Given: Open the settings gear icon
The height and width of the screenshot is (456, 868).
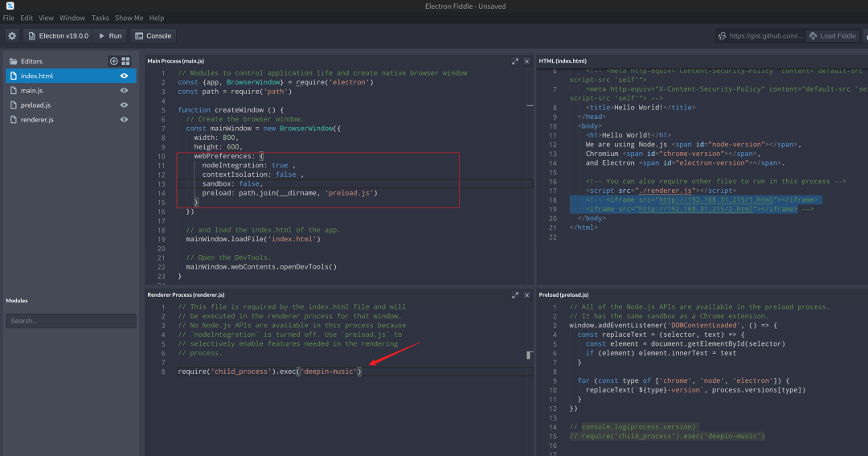Looking at the screenshot, I should pos(11,36).
